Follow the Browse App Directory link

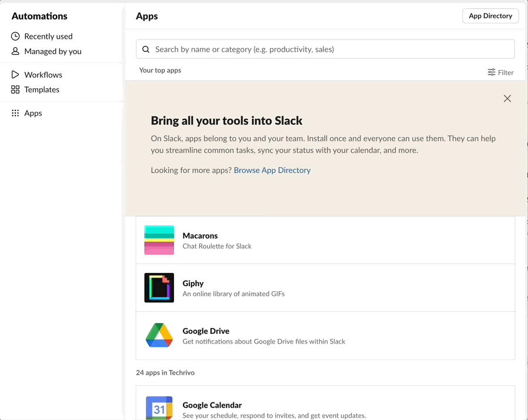coord(272,170)
